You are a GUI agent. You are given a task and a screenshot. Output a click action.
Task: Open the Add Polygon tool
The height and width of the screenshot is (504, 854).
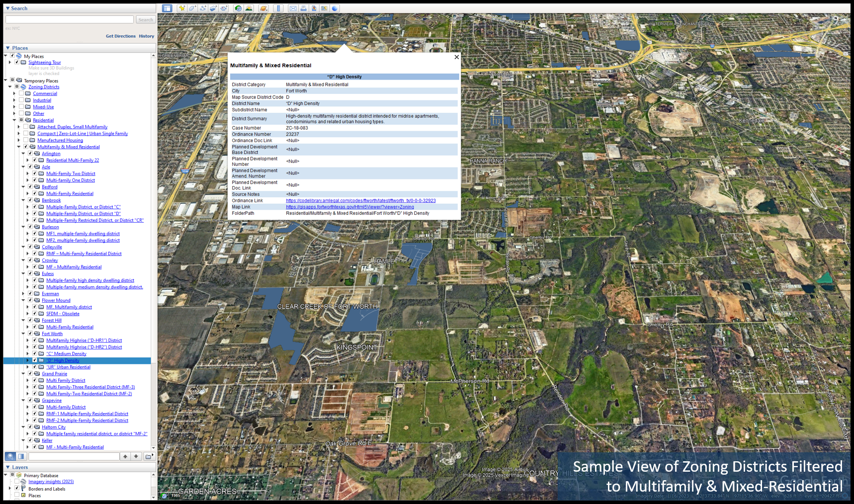click(x=192, y=8)
